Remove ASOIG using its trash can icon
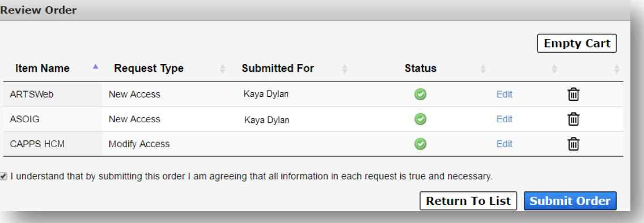This screenshot has width=644, height=223. [573, 119]
